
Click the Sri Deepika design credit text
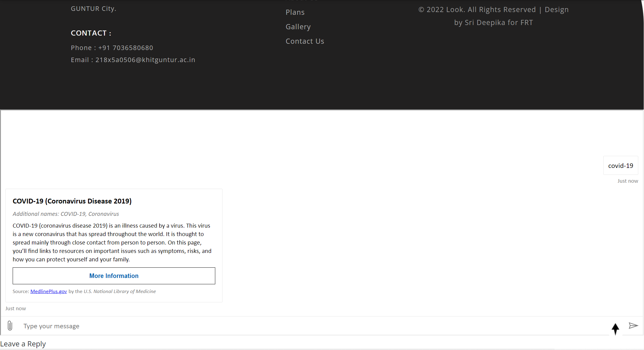pyautogui.click(x=493, y=22)
